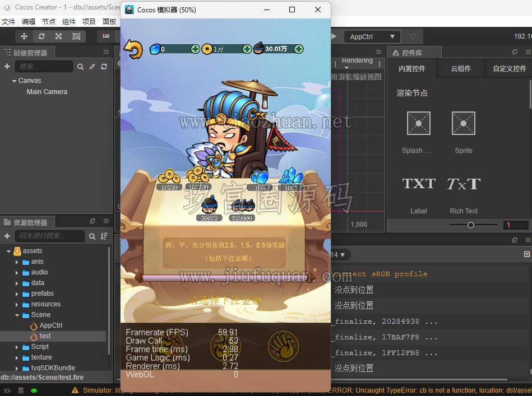The image size is (532, 396).
Task: Click assets search input field
Action: 50,236
